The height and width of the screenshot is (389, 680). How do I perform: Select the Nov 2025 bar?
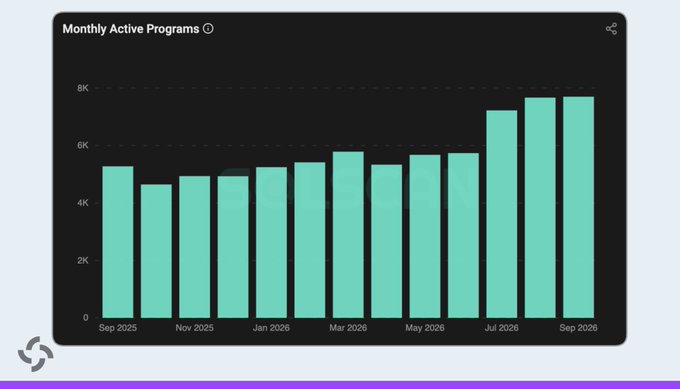194,247
